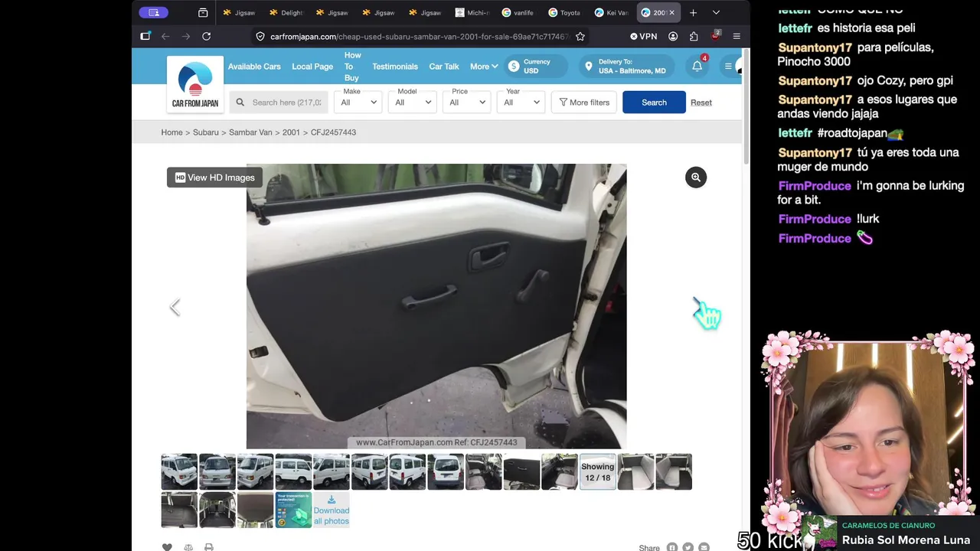Click the browser workspace pill icon
Screen dimensions: 980x551
(x=153, y=12)
